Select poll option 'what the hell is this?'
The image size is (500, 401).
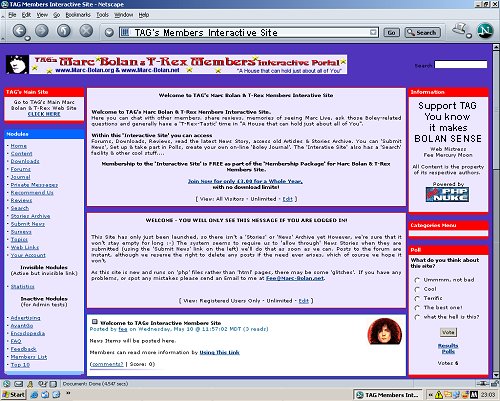(x=417, y=317)
